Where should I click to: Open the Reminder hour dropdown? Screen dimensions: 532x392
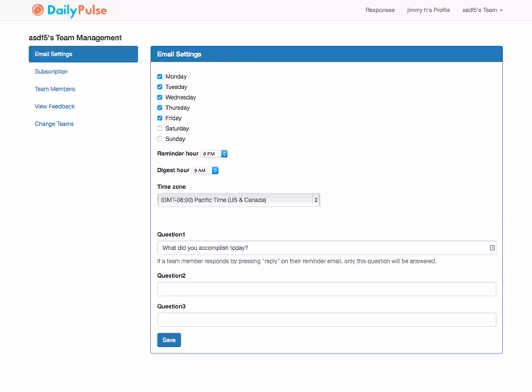tap(214, 154)
